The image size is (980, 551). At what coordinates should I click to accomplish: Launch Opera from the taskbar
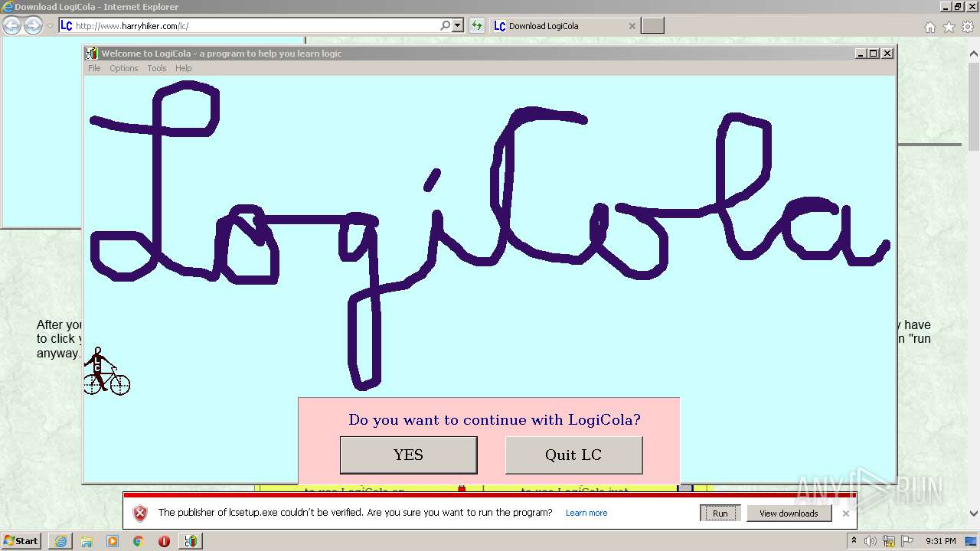click(x=164, y=541)
